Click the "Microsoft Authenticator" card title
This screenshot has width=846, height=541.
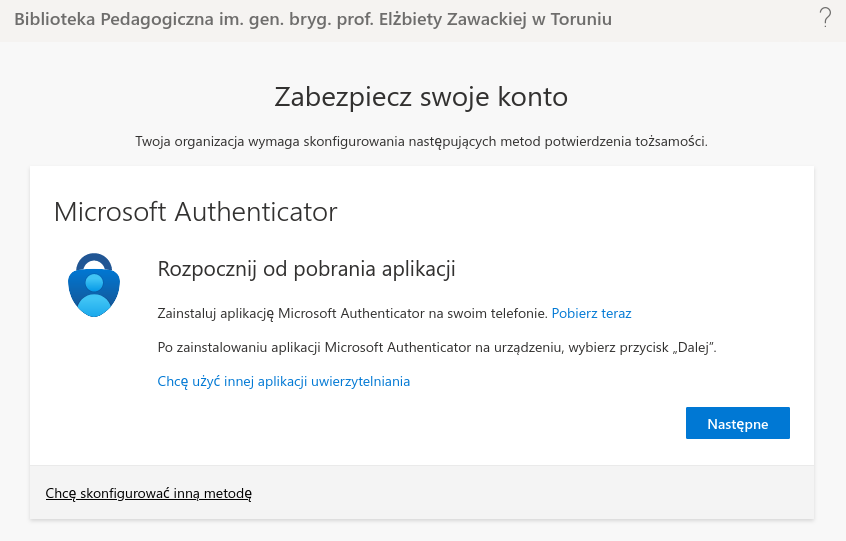[195, 212]
